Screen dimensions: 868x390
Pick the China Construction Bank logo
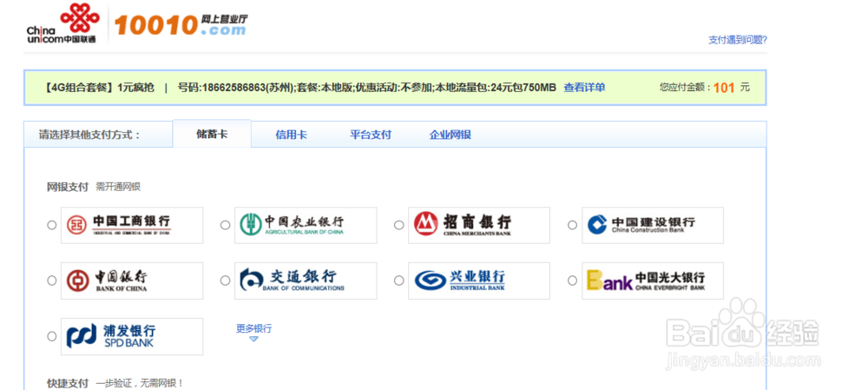pos(653,225)
